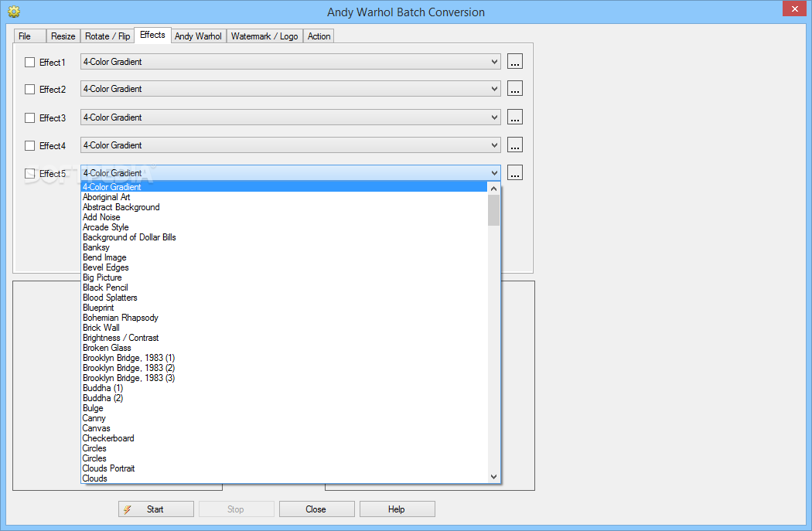812x531 pixels.
Task: Select Brightness / Contrast option
Action: [x=284, y=338]
